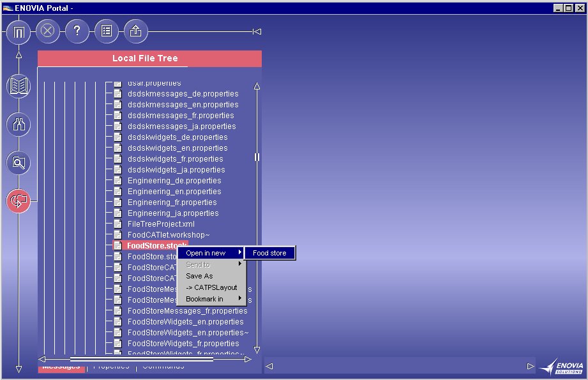Click the red highlighted sidebar icon

point(19,201)
